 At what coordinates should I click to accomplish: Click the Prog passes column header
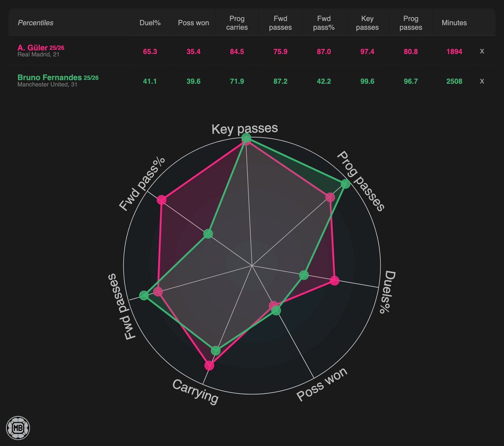(411, 23)
